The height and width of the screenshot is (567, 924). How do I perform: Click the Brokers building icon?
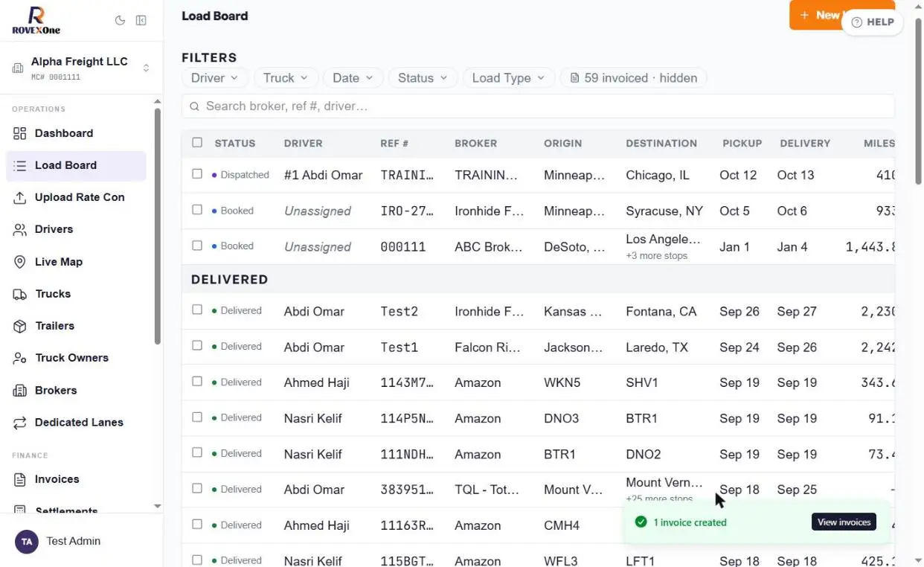pos(20,390)
